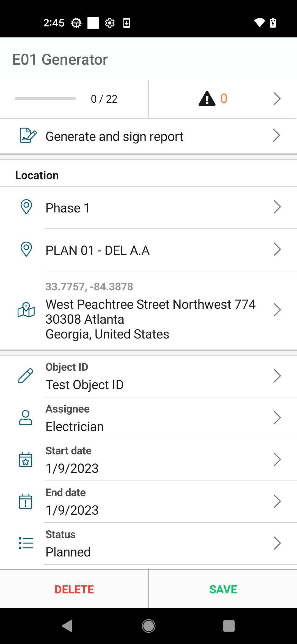Open the issues warning triangle icon

(207, 99)
